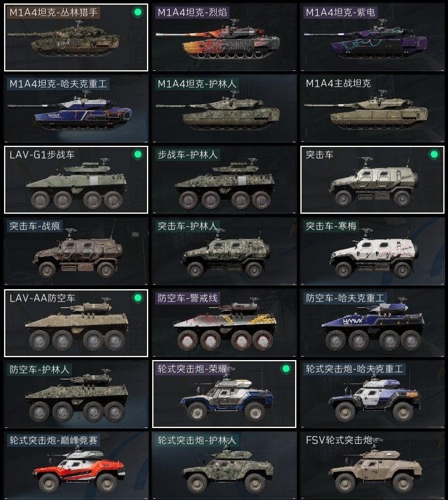Choose the 突击车-战痕 rusty vehicle skin
This screenshot has width=448, height=500.
76,251
